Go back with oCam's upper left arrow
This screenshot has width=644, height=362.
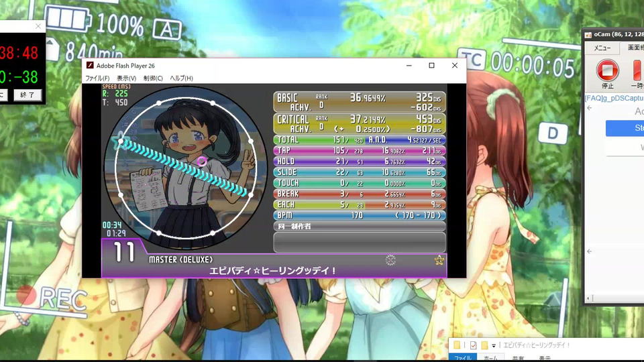(x=590, y=108)
